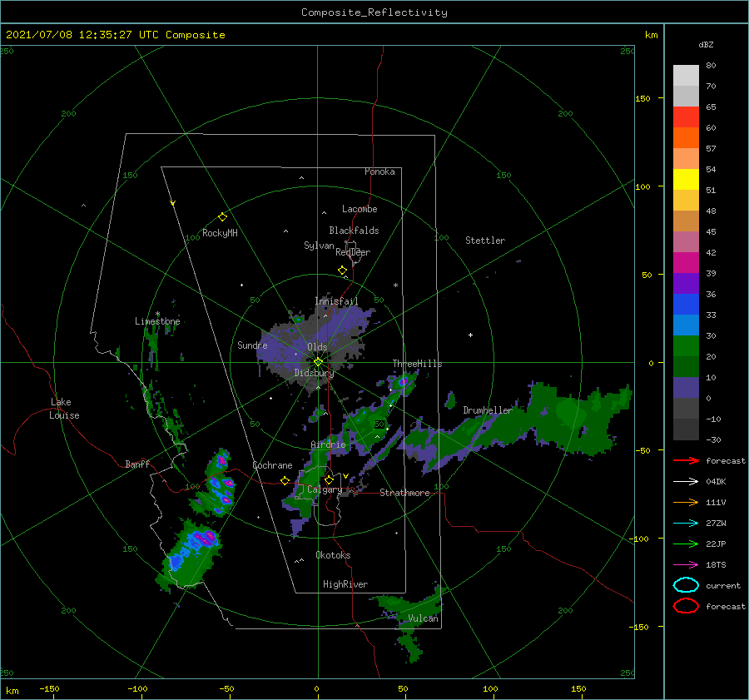The width and height of the screenshot is (749, 700).
Task: Click the Olds label
Action: pyautogui.click(x=317, y=347)
